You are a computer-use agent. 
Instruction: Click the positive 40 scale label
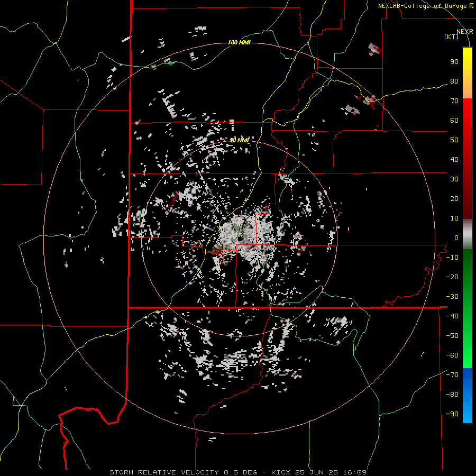[x=454, y=159]
